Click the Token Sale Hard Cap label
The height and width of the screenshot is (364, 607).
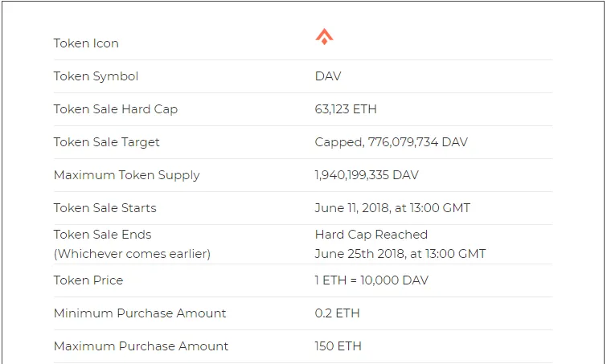(x=115, y=109)
